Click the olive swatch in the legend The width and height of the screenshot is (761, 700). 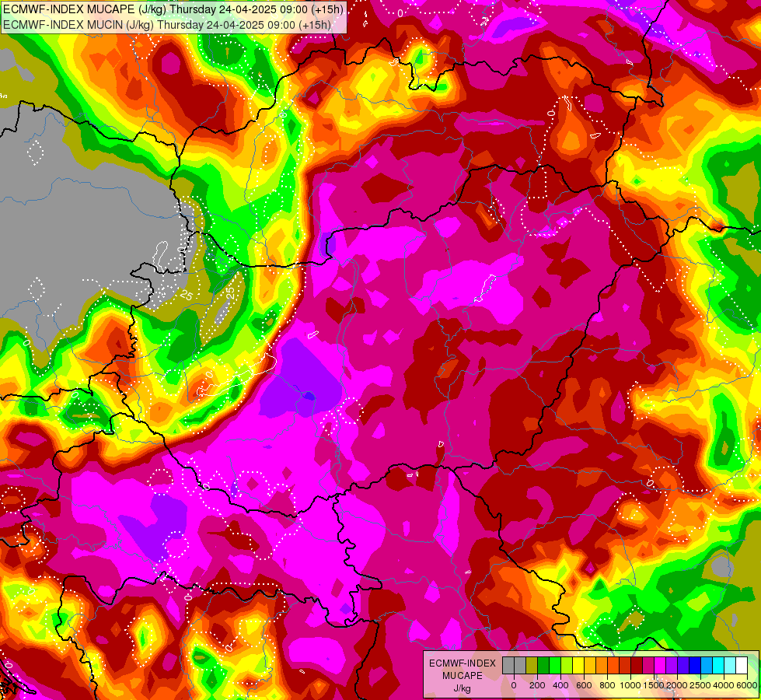click(x=532, y=665)
